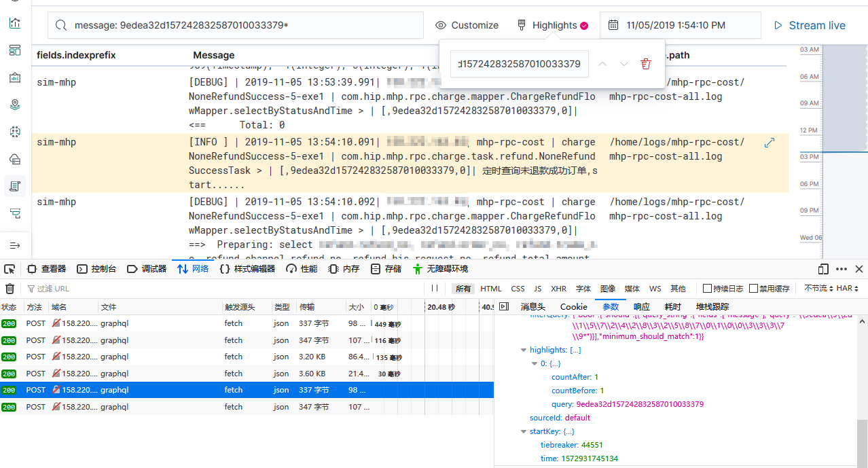
Task: Start Stream live log tailing
Action: [x=810, y=25]
